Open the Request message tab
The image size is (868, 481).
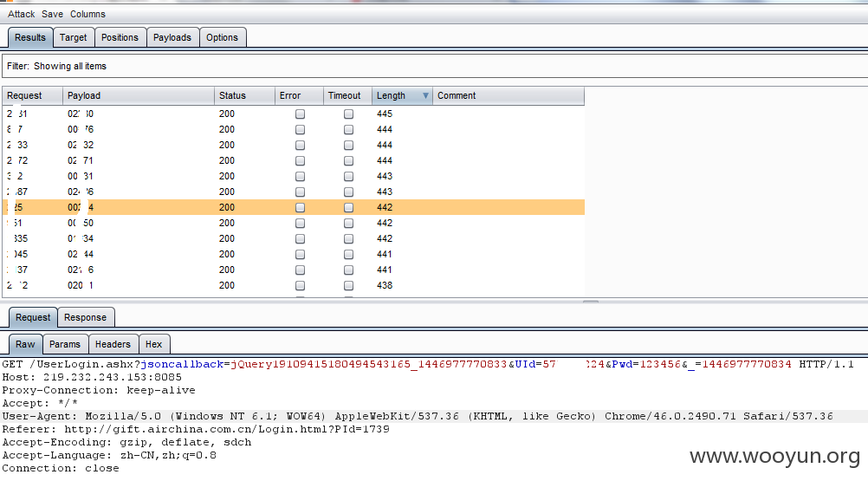(x=33, y=318)
